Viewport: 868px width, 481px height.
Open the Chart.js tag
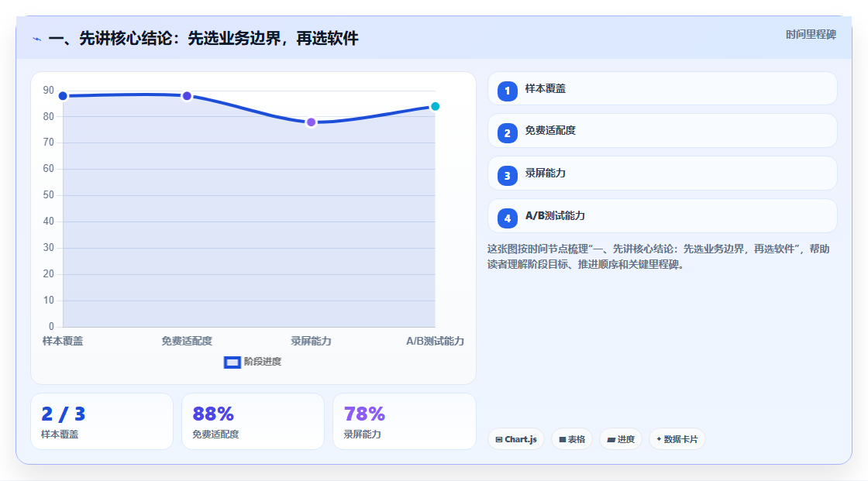(x=516, y=439)
